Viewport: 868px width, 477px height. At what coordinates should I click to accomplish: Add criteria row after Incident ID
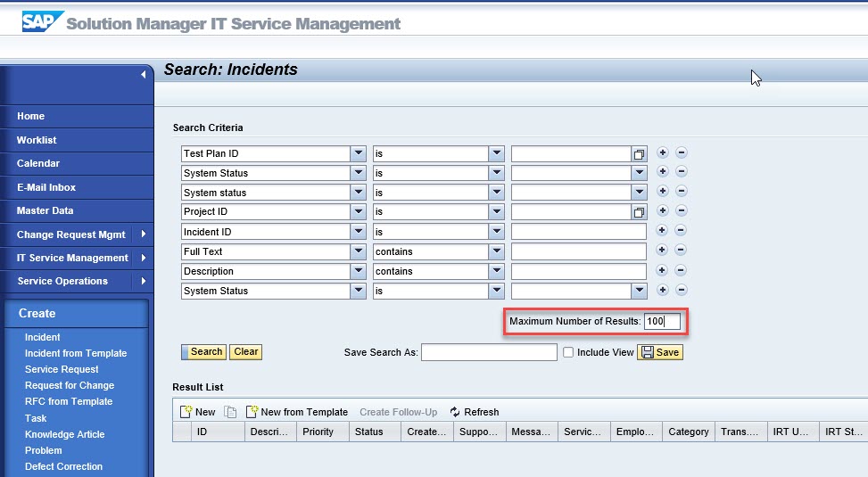click(662, 230)
